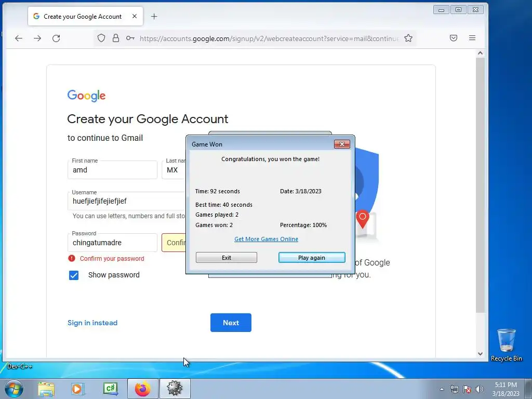532x399 pixels.
Task: Click the Congratulations, you won the game text
Action: pyautogui.click(x=270, y=159)
